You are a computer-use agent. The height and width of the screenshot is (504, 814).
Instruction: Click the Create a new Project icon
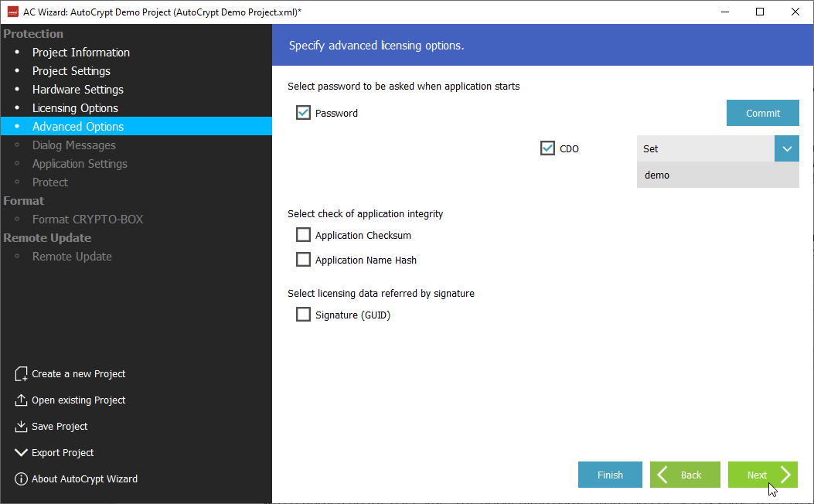tap(21, 374)
